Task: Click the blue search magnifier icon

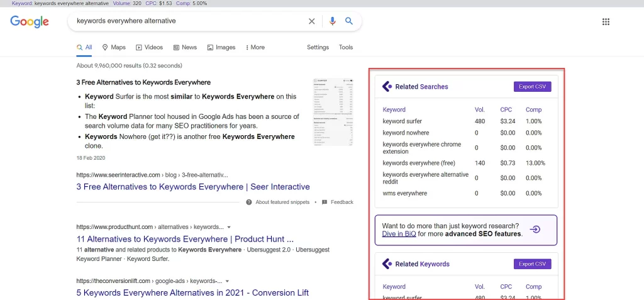Action: tap(349, 21)
